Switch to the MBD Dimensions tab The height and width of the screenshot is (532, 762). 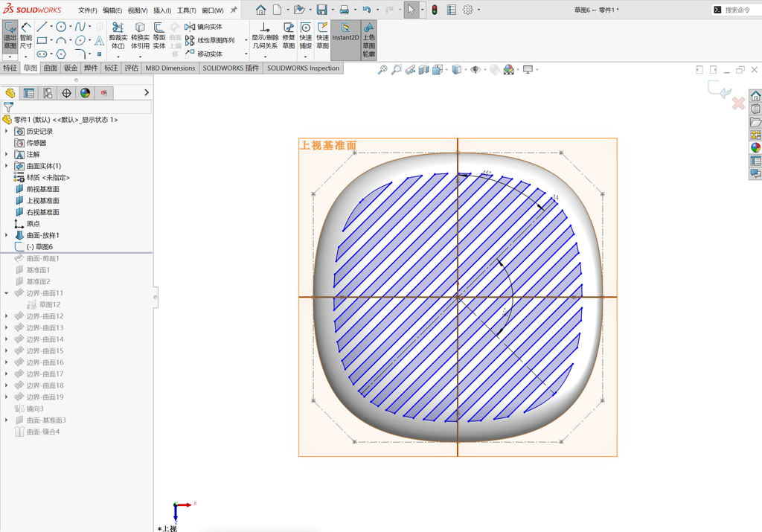170,68
